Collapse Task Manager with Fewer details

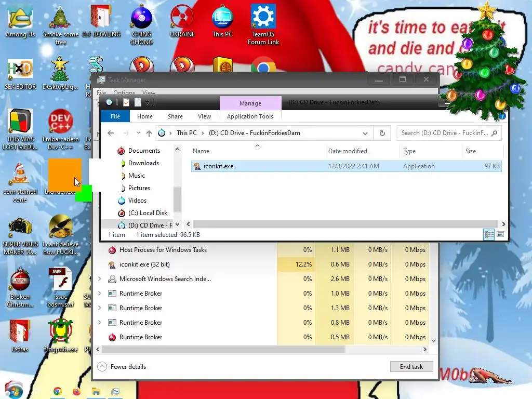[x=122, y=367]
